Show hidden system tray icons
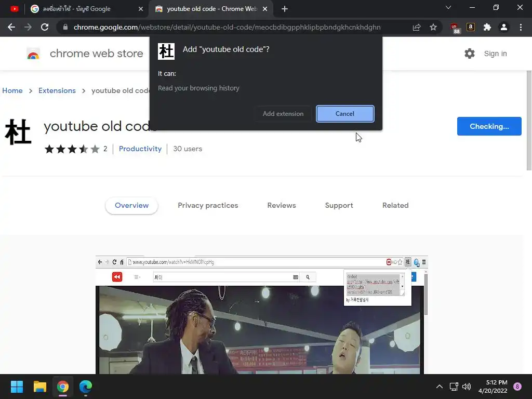This screenshot has width=532, height=399. [x=440, y=387]
